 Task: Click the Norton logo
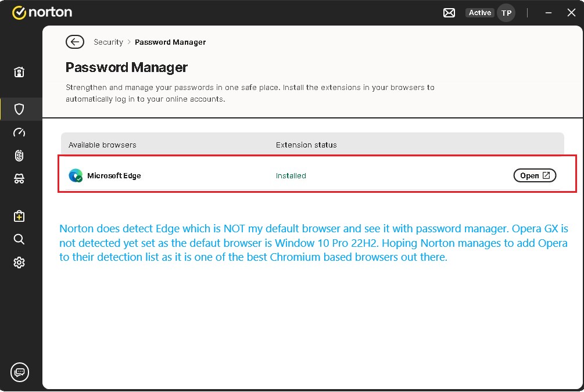click(x=42, y=12)
